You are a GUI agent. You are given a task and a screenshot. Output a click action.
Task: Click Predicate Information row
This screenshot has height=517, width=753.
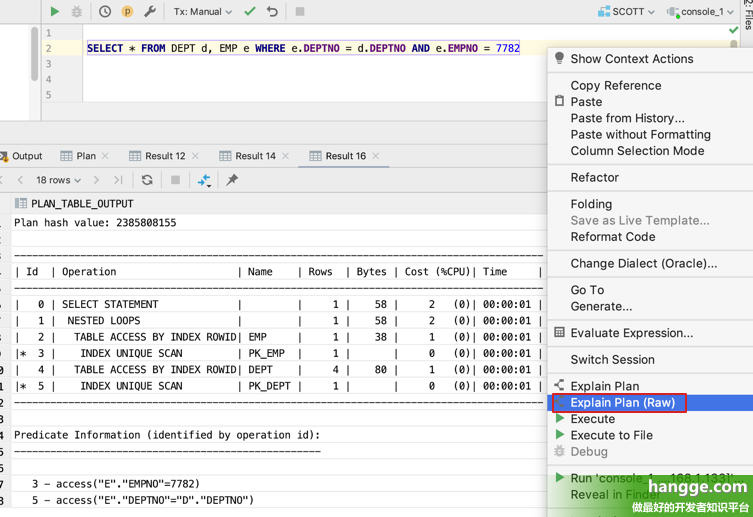tap(279, 435)
